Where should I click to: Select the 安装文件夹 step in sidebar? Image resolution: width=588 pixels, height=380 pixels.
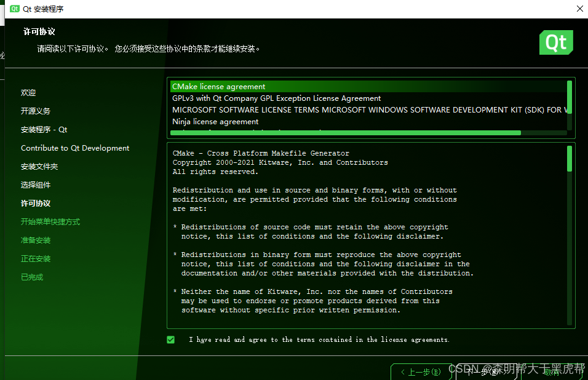[x=39, y=167]
